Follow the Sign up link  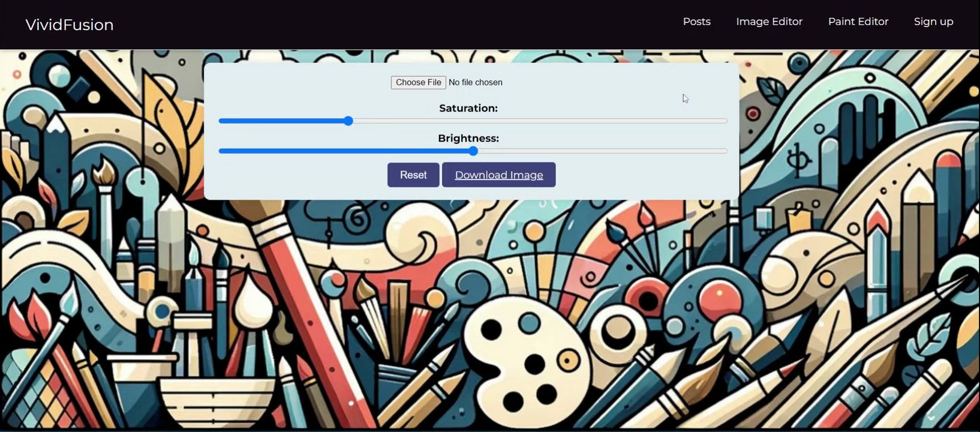pyautogui.click(x=933, y=22)
